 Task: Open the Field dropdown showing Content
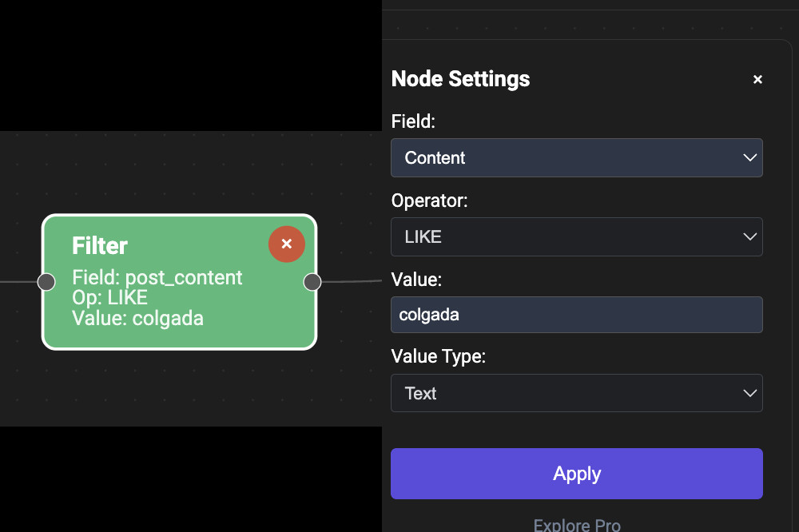576,158
